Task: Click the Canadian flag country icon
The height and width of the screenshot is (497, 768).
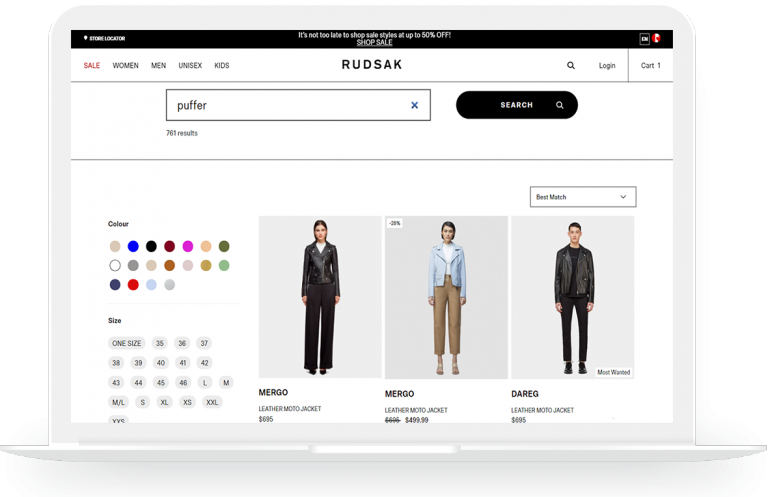Action: [x=657, y=38]
